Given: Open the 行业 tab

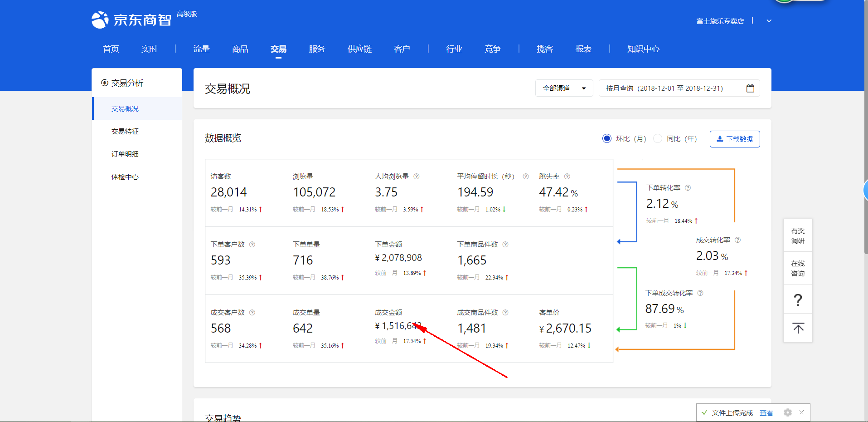Looking at the screenshot, I should click(x=454, y=49).
